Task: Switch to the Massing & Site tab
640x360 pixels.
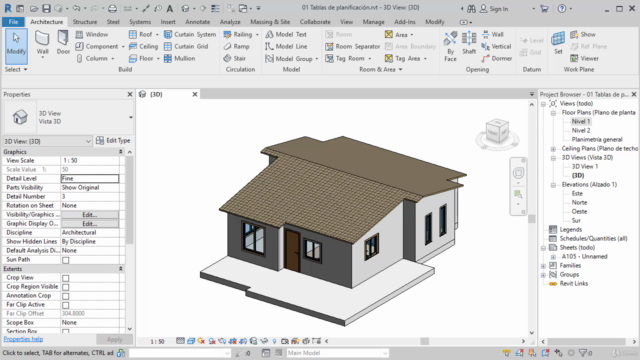Action: point(270,22)
